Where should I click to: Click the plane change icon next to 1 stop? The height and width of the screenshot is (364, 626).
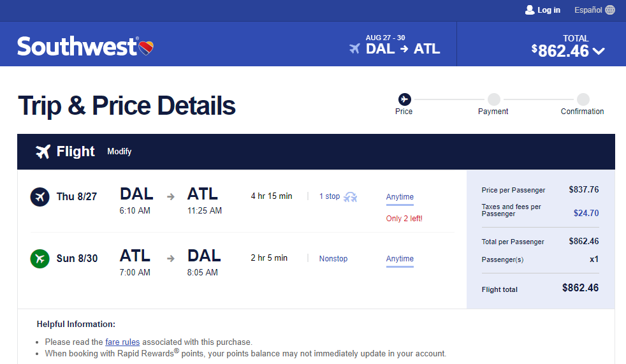(350, 197)
